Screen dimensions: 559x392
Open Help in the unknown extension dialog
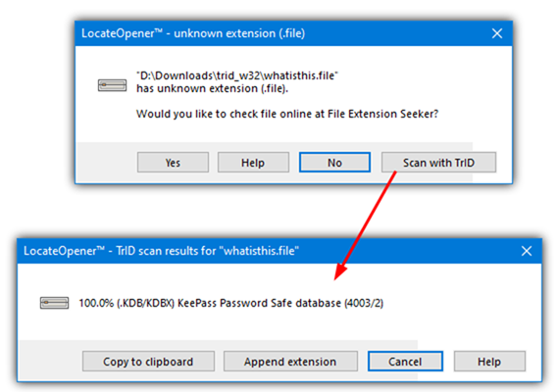[253, 163]
